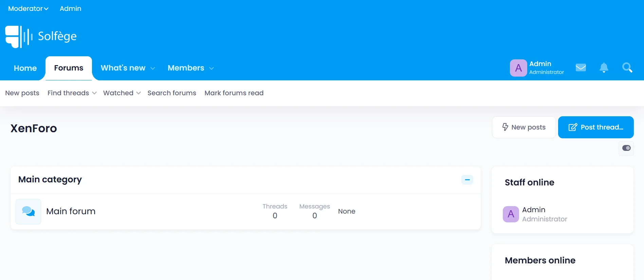This screenshot has height=280, width=644.
Task: Open the Main forum link
Action: pyautogui.click(x=71, y=211)
